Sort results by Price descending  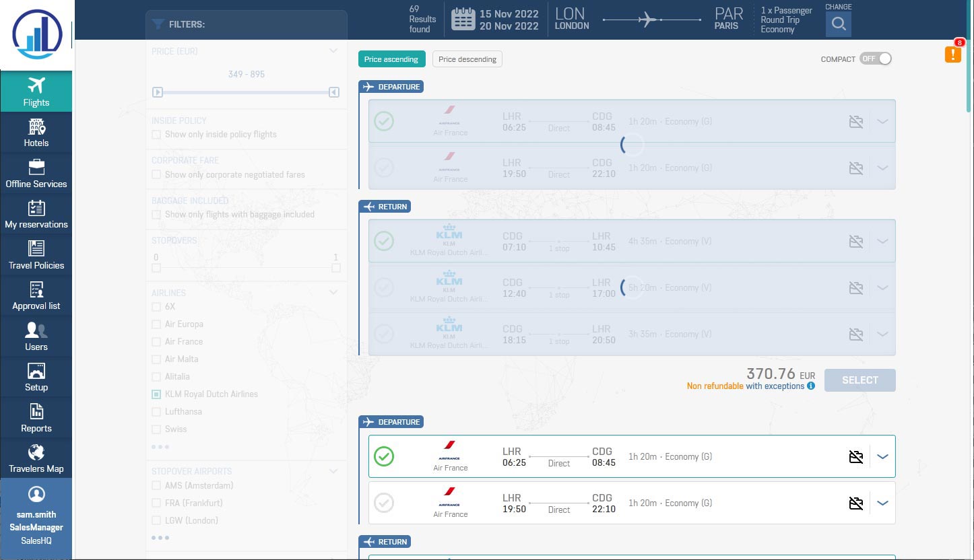coord(467,59)
